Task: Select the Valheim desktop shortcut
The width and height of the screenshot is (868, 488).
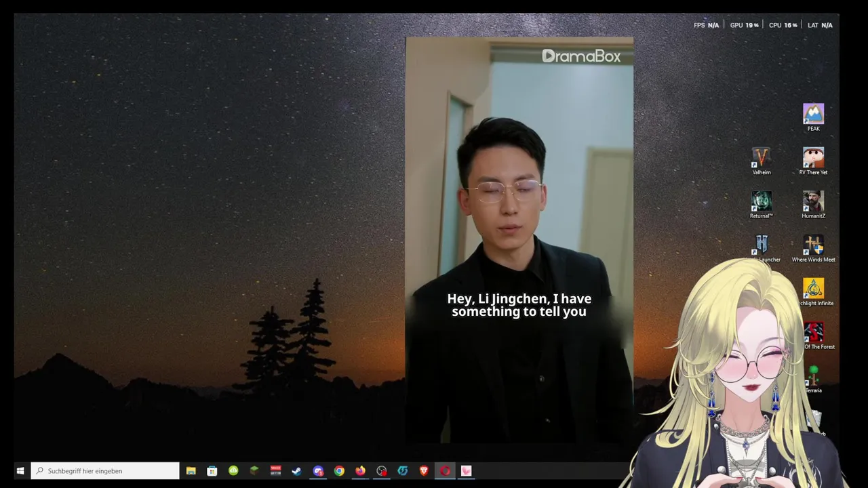Action: tap(762, 161)
